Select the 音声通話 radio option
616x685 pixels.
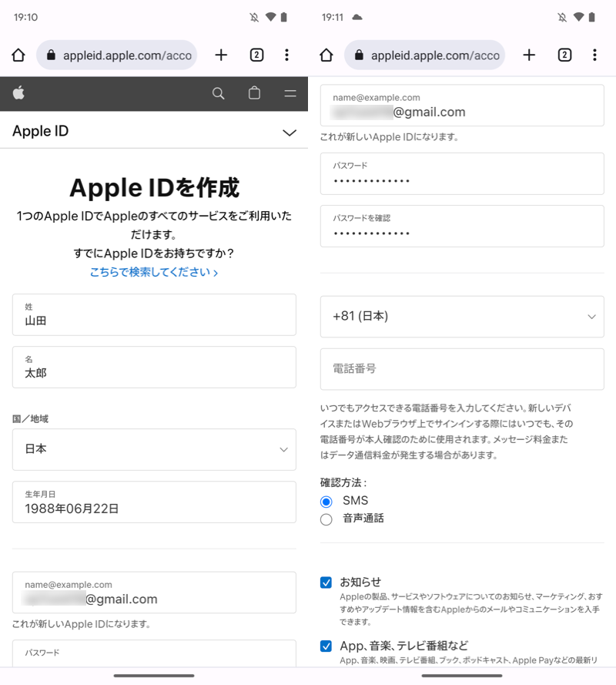[x=326, y=519]
